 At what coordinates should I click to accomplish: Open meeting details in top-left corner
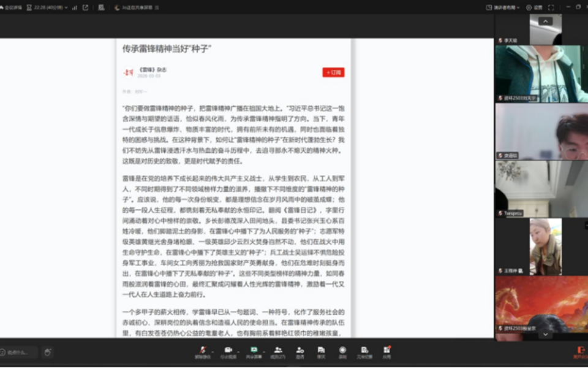click(11, 7)
